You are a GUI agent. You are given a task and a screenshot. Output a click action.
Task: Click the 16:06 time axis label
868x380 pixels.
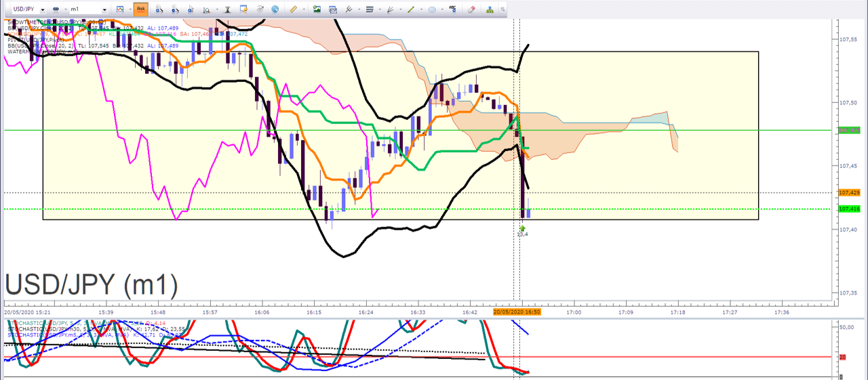(262, 312)
